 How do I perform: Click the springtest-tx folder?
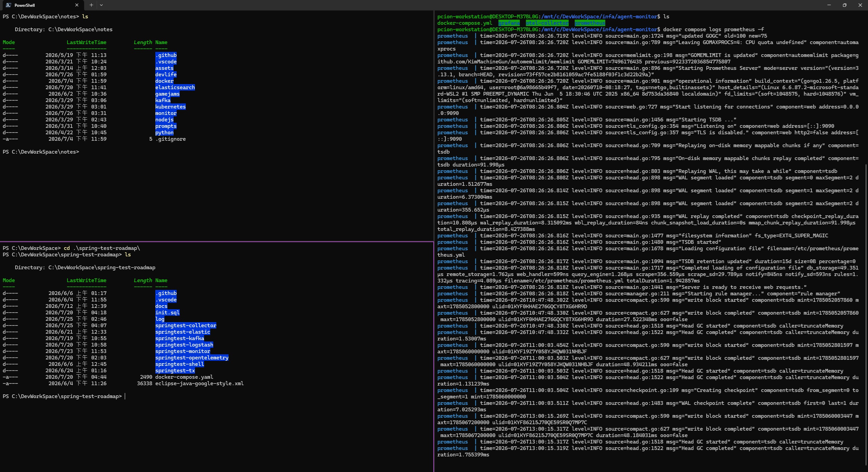pos(175,371)
